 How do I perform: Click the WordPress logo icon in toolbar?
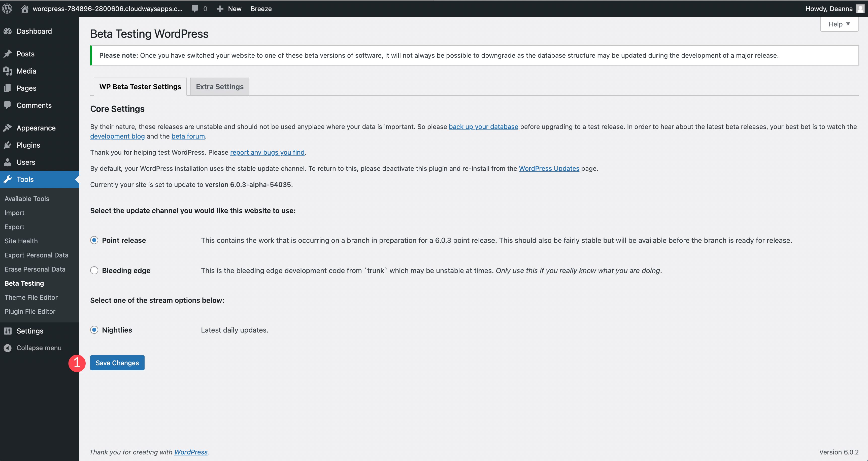(x=8, y=9)
